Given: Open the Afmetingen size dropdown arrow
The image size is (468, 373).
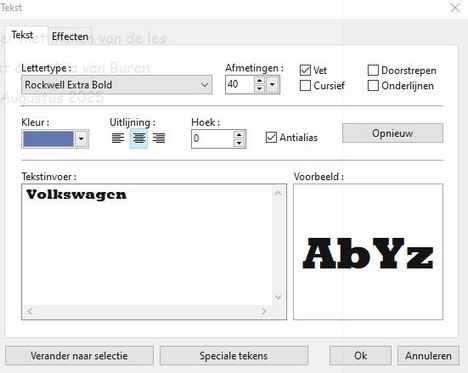Looking at the screenshot, I should point(272,85).
